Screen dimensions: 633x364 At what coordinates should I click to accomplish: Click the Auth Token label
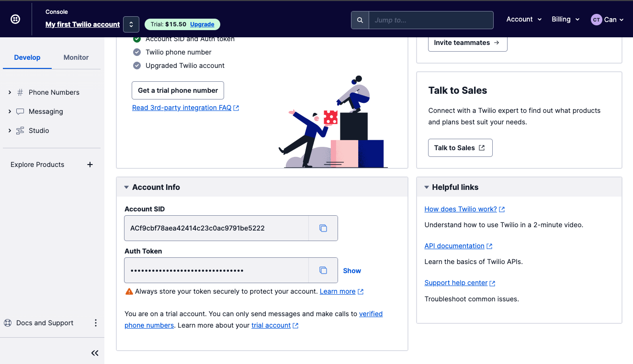point(143,251)
